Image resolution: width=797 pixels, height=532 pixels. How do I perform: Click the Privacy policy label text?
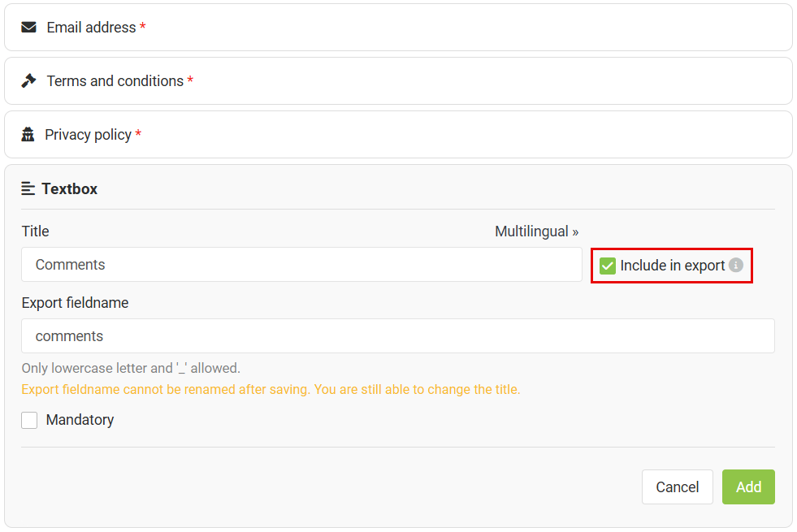(88, 135)
